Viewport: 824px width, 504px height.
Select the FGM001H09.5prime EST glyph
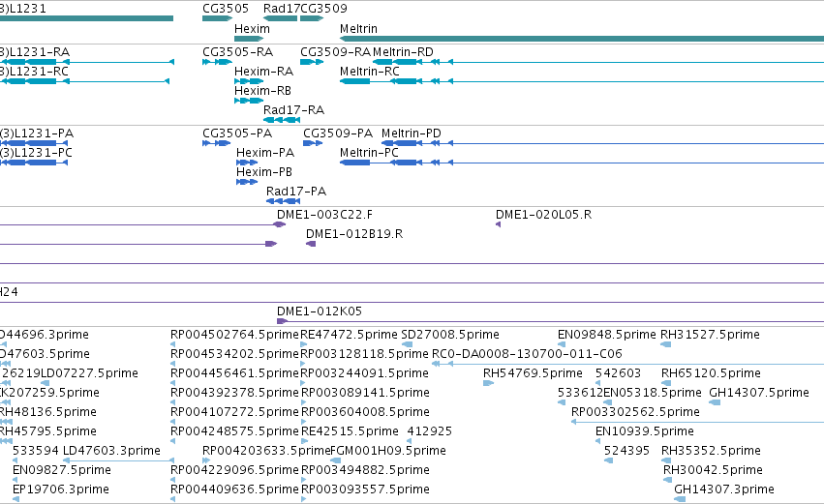point(335,460)
